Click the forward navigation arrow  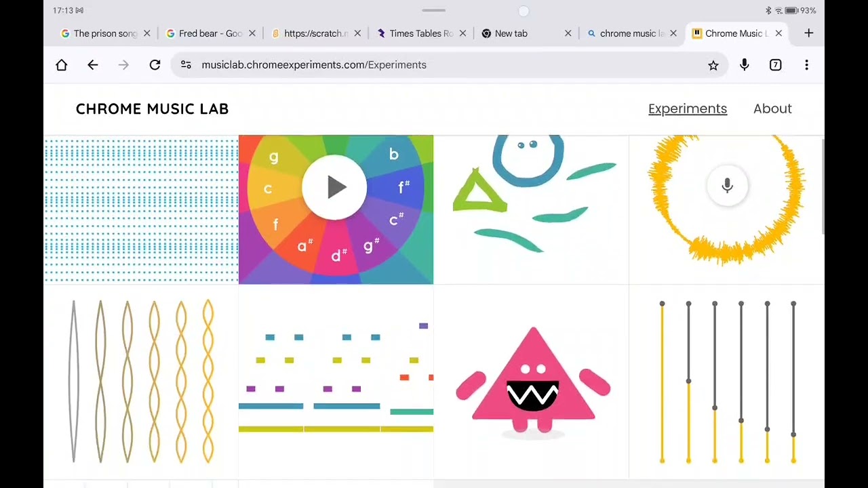123,65
